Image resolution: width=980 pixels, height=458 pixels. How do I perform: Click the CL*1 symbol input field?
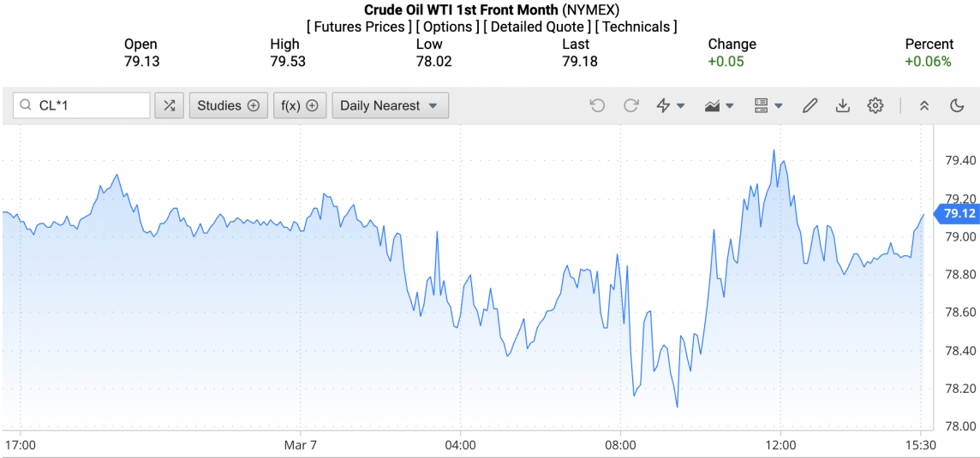[x=90, y=105]
